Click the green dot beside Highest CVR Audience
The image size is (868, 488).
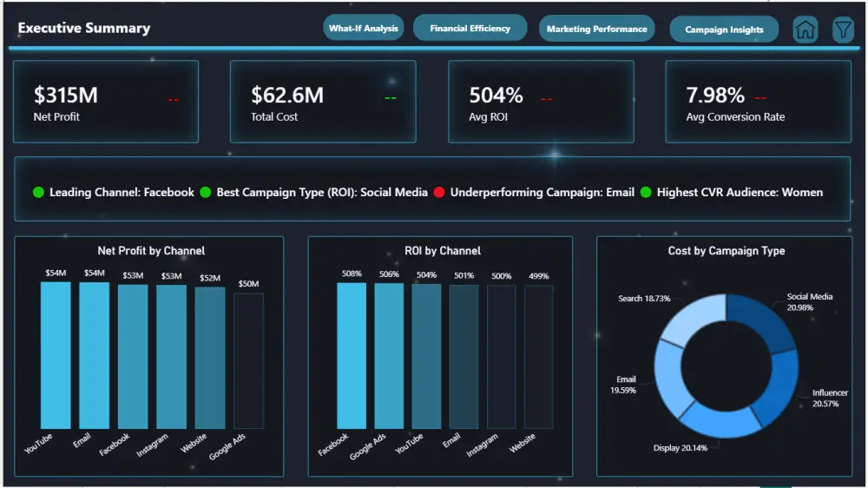[646, 192]
